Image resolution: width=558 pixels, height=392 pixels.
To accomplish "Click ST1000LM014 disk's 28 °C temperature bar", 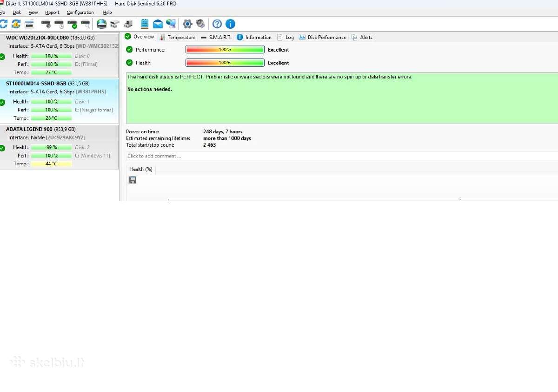I will pyautogui.click(x=52, y=118).
